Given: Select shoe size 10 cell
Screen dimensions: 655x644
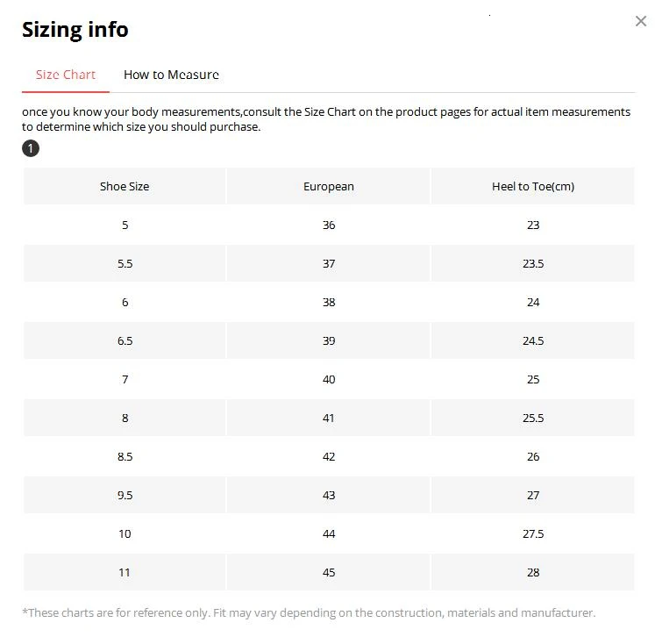Looking at the screenshot, I should (125, 533).
